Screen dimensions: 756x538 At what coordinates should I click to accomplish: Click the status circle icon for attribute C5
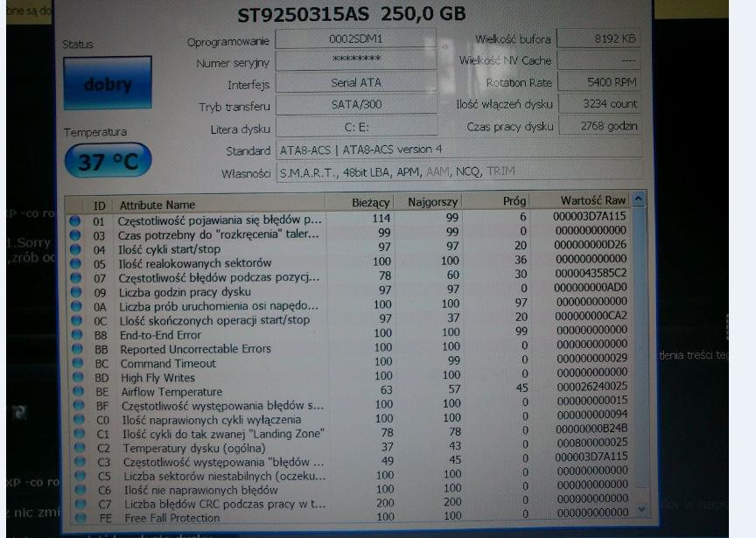pos(80,475)
